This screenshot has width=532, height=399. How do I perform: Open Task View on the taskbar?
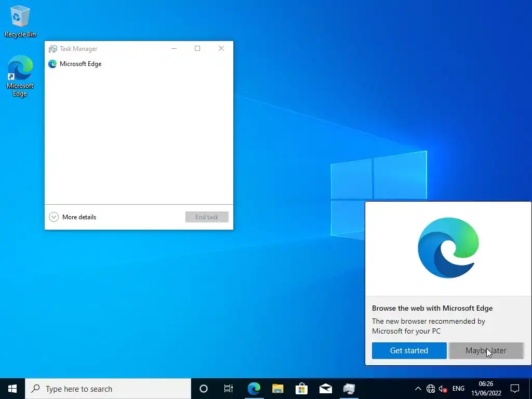tap(229, 389)
